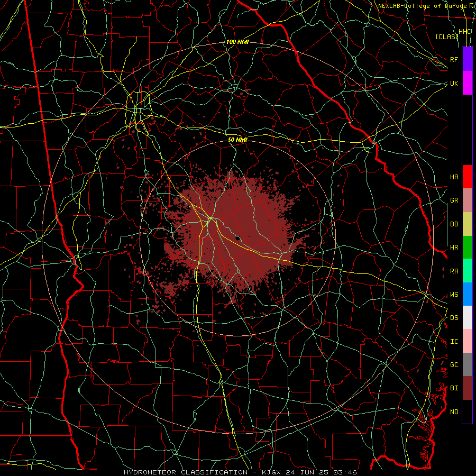
Task: Click the UK legend label
Action: point(454,83)
